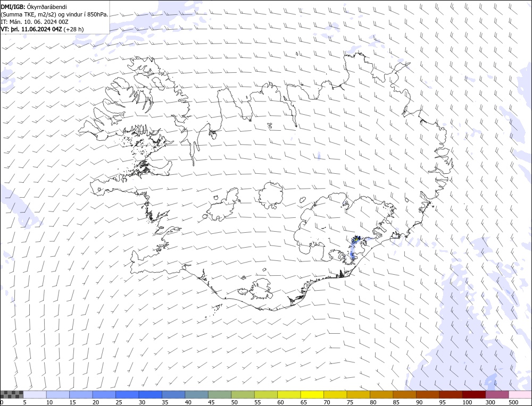Click the legend scale label '40'
Viewport: 532px width, 406px height.
[188, 402]
